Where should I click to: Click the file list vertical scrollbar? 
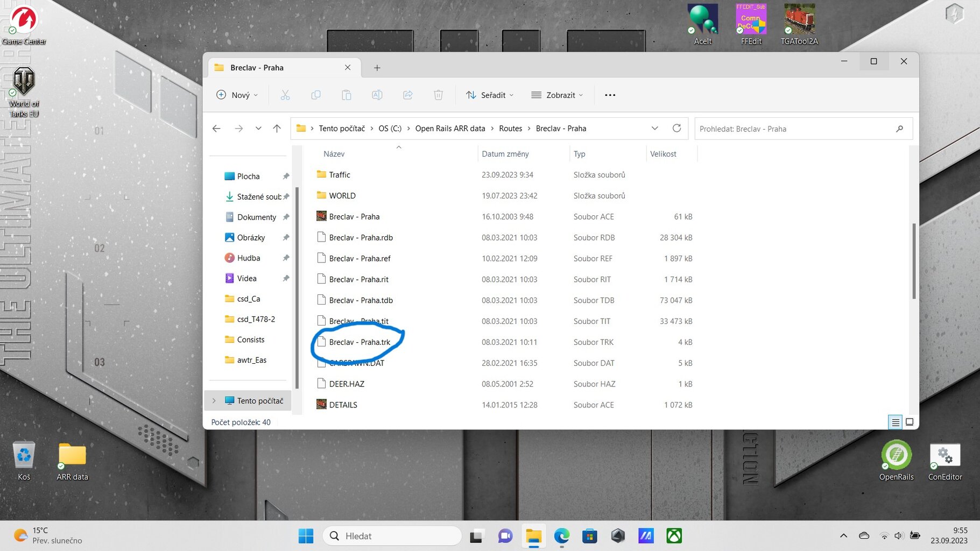(x=914, y=260)
